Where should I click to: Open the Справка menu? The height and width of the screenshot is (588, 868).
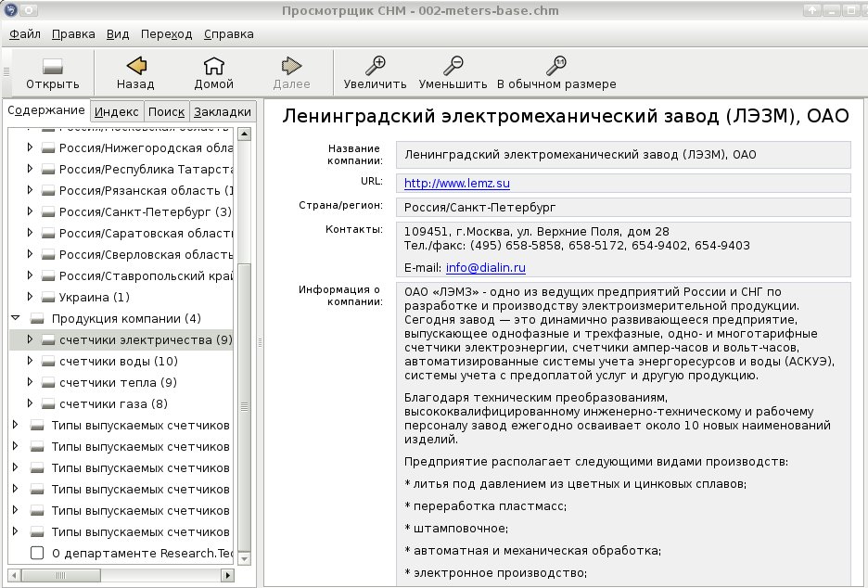coord(229,34)
